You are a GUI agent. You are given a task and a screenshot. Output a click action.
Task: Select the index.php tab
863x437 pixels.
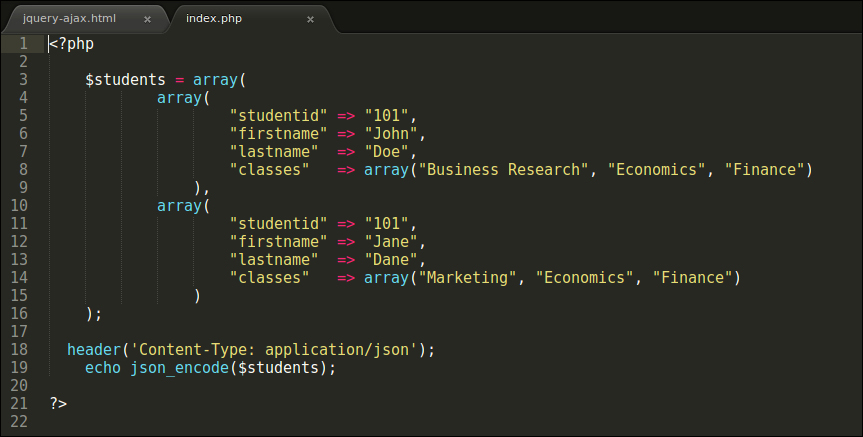[x=214, y=18]
